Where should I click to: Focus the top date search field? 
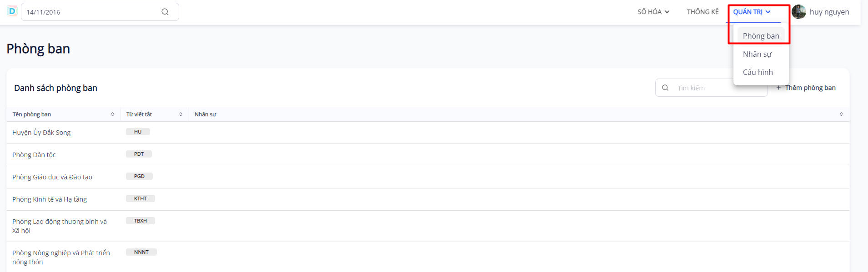click(91, 12)
